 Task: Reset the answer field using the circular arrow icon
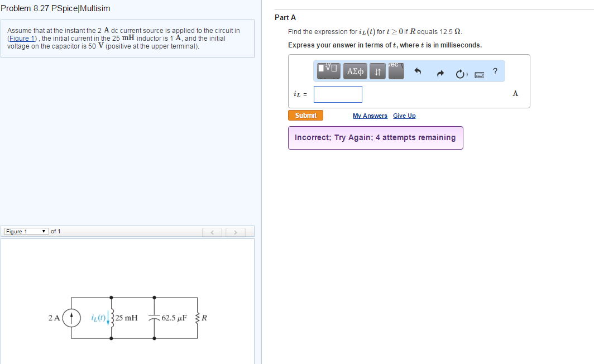tap(460, 73)
